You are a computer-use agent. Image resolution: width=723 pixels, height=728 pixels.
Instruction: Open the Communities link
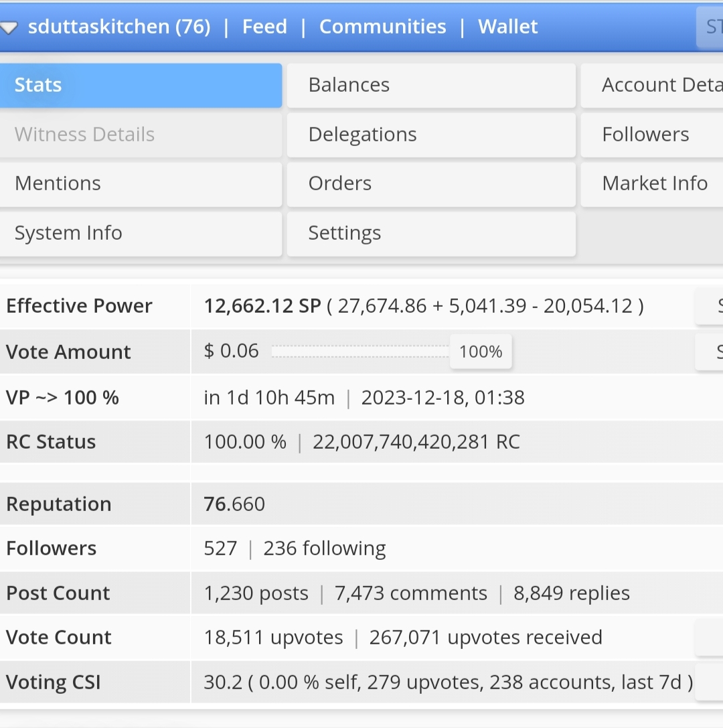coord(382,27)
